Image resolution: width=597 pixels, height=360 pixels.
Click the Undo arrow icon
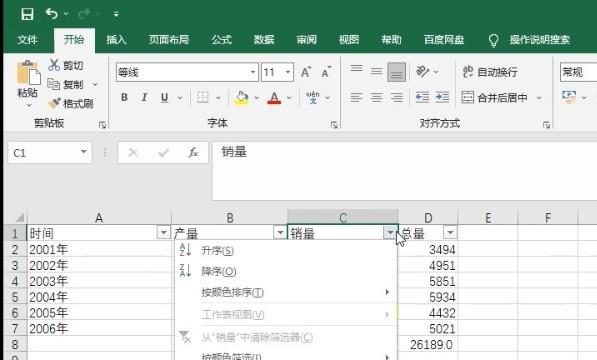coord(52,14)
